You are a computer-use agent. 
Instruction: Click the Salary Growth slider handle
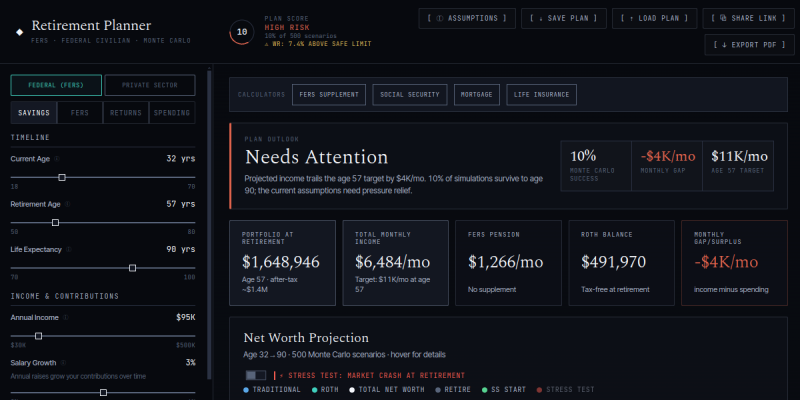(x=104, y=392)
